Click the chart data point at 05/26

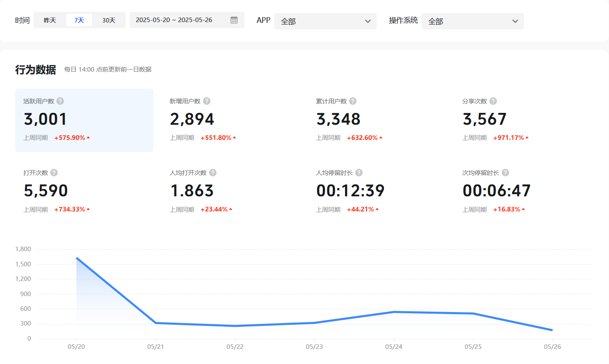(552, 330)
